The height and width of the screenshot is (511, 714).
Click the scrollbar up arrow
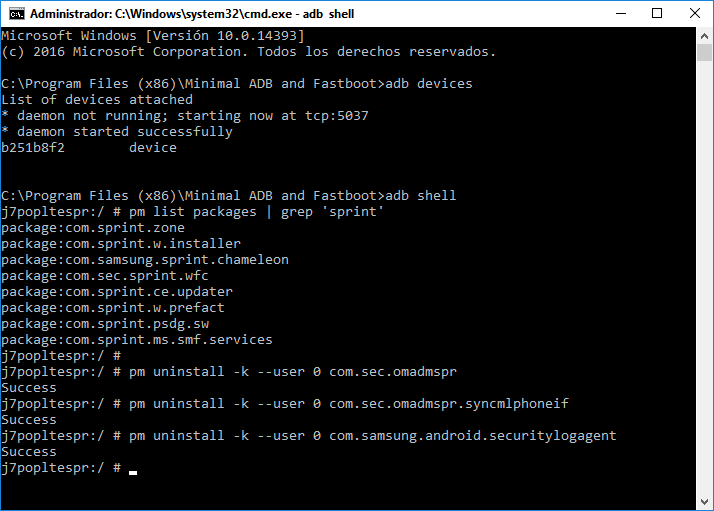(705, 36)
